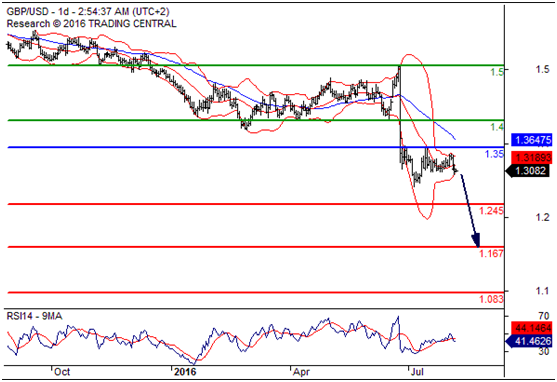Click the dark blue downward arrow head
Screen dimensions: 557x382
coord(476,240)
